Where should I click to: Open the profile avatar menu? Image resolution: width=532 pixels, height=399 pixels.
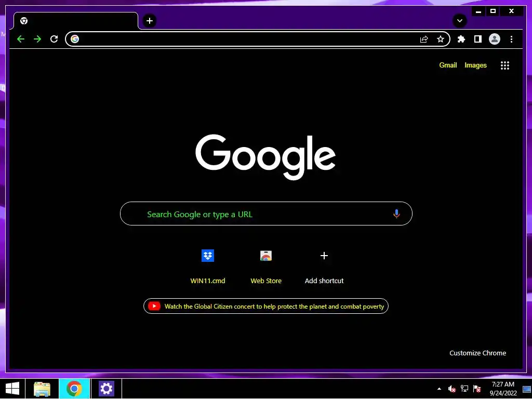pos(495,39)
